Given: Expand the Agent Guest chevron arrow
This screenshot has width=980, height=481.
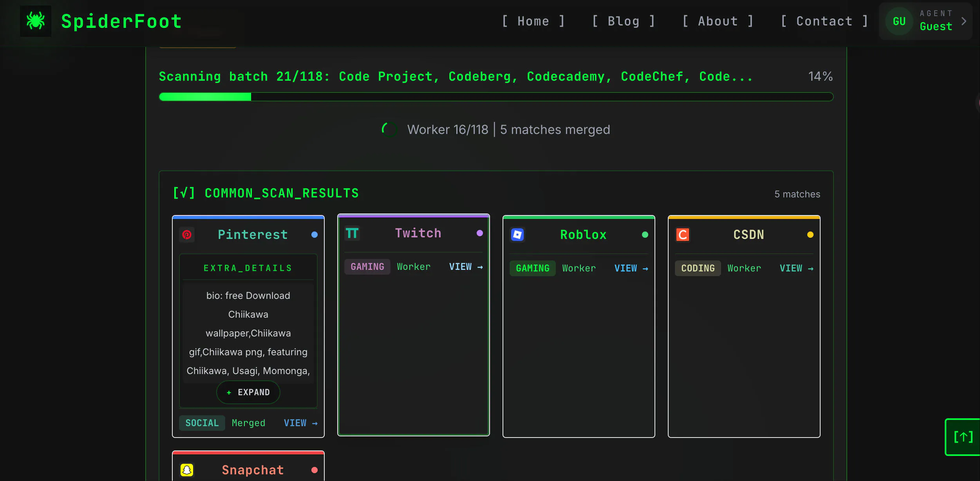Looking at the screenshot, I should click(964, 21).
